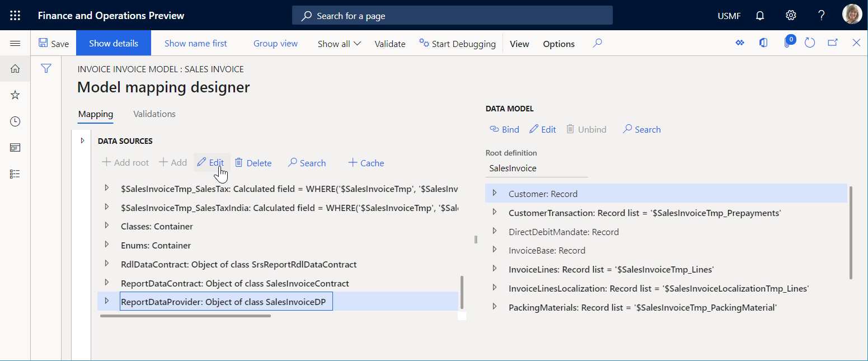
Task: Click the Save icon in the toolbar
Action: point(54,43)
